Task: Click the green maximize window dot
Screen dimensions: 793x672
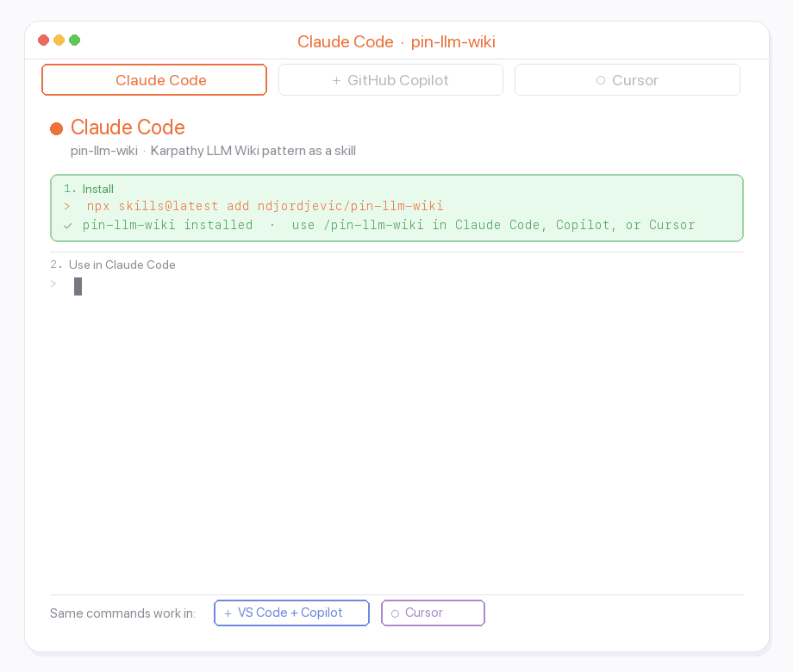Action: 75,40
